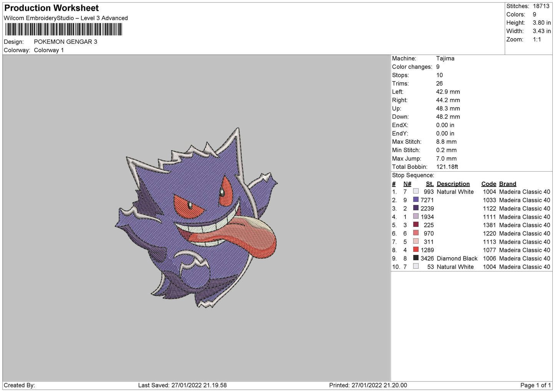Click the salmon swatch for thread 1220
This screenshot has height=392, width=555.
point(416,233)
